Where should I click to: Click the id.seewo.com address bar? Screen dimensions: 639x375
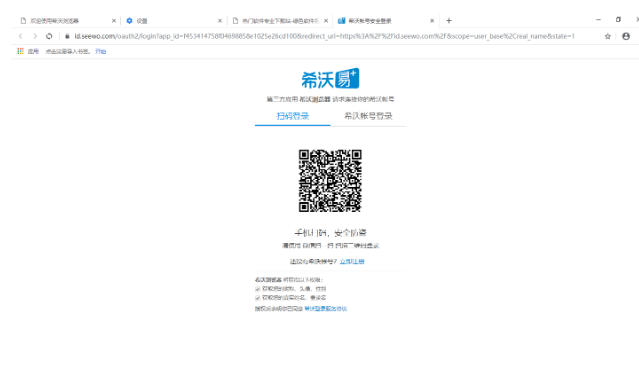coord(324,36)
